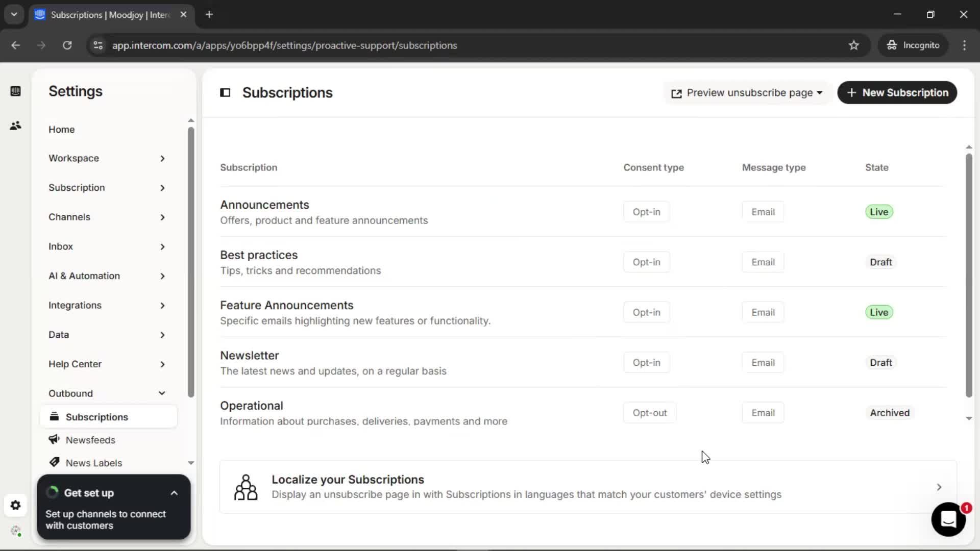The image size is (980, 551).
Task: Expand the AI & Automation section
Action: [107, 276]
